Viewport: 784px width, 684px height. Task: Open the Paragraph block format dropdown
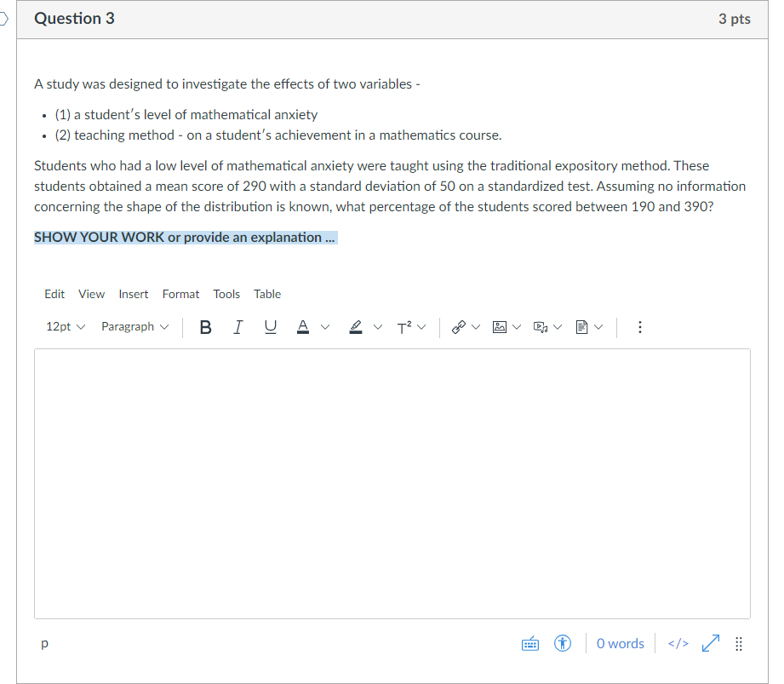135,327
